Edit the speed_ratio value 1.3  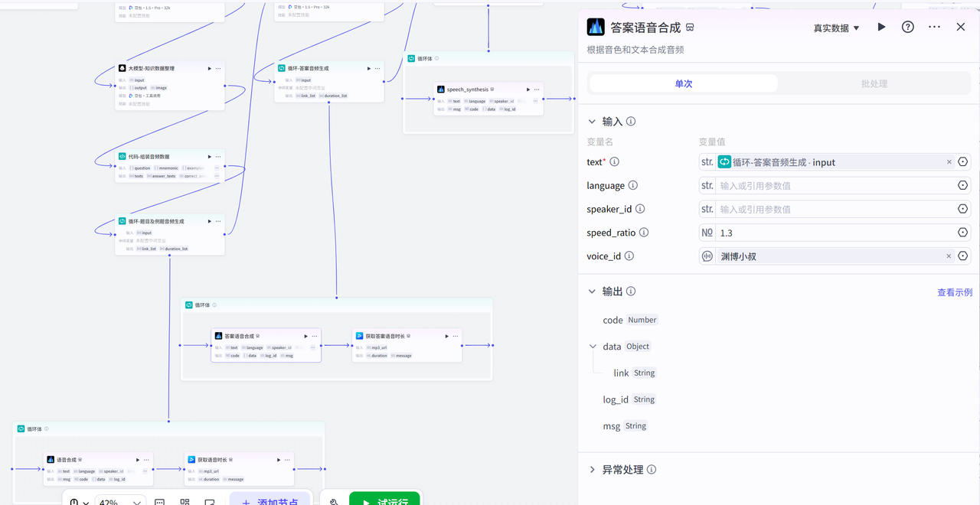click(x=836, y=233)
